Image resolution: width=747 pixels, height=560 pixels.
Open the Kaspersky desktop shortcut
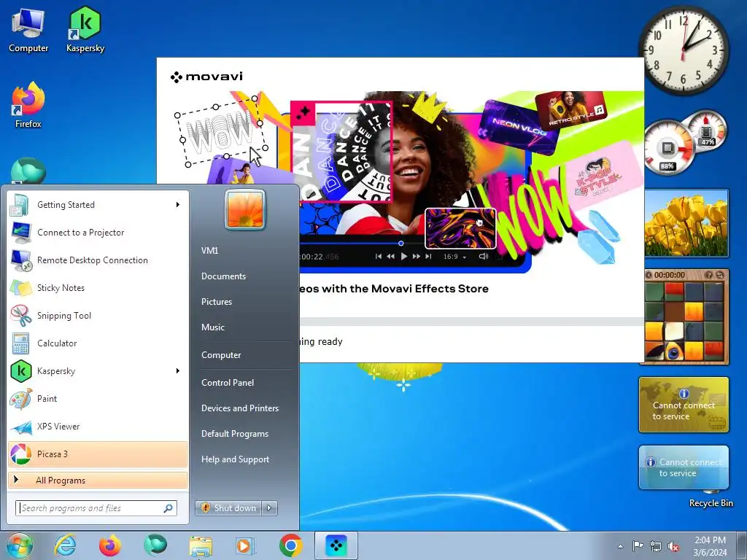(x=85, y=29)
